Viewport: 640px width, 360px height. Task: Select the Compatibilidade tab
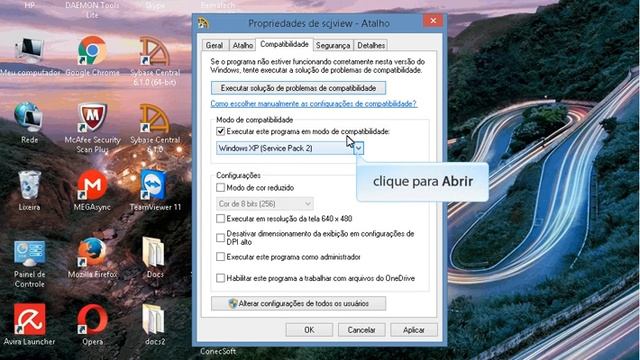[x=284, y=44]
